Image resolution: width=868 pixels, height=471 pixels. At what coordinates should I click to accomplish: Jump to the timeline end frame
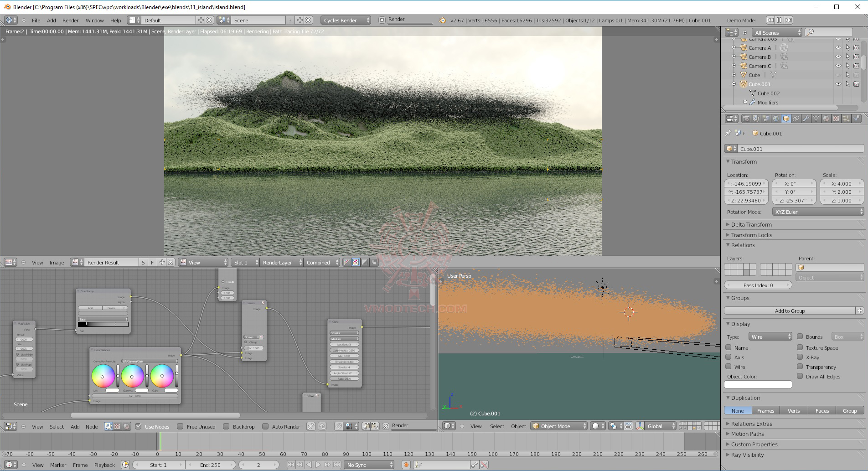tap(336, 465)
